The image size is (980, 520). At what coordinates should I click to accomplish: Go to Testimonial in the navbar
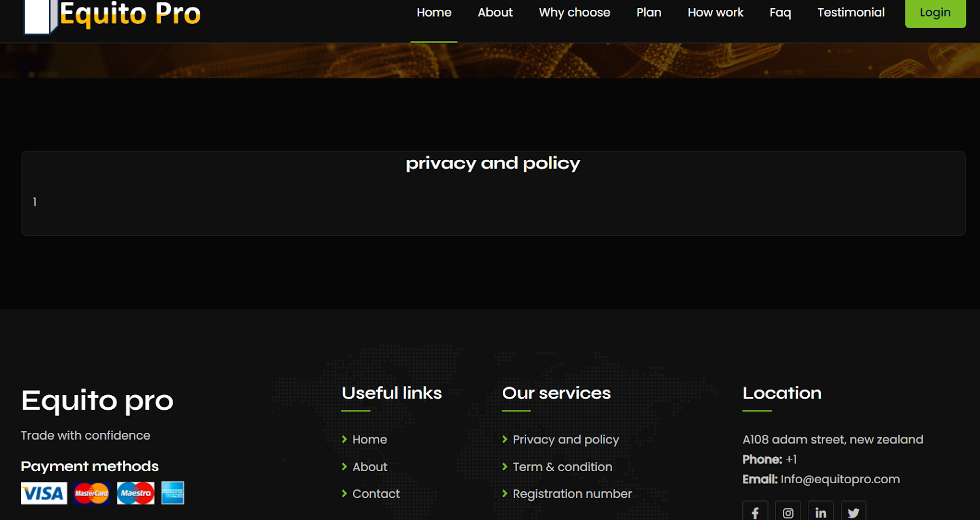pyautogui.click(x=851, y=12)
